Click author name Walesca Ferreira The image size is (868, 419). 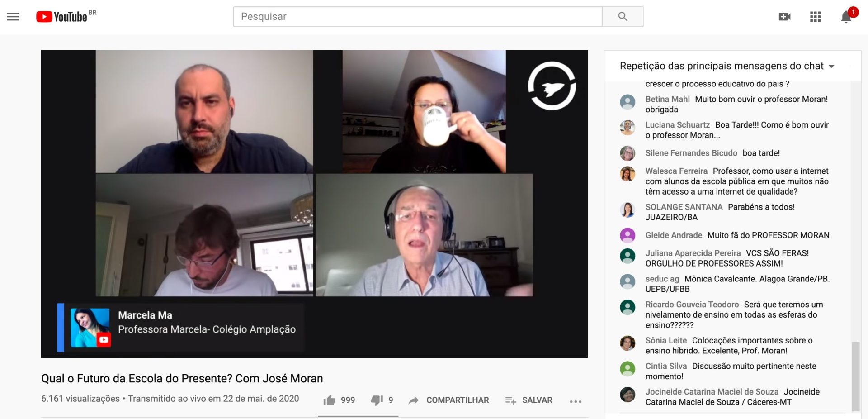click(x=676, y=171)
